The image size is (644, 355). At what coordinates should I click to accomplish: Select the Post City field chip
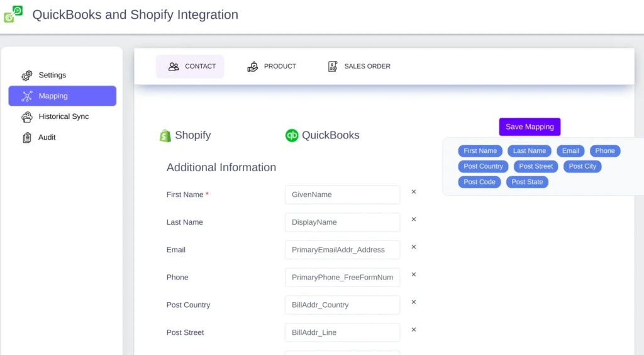tap(582, 166)
